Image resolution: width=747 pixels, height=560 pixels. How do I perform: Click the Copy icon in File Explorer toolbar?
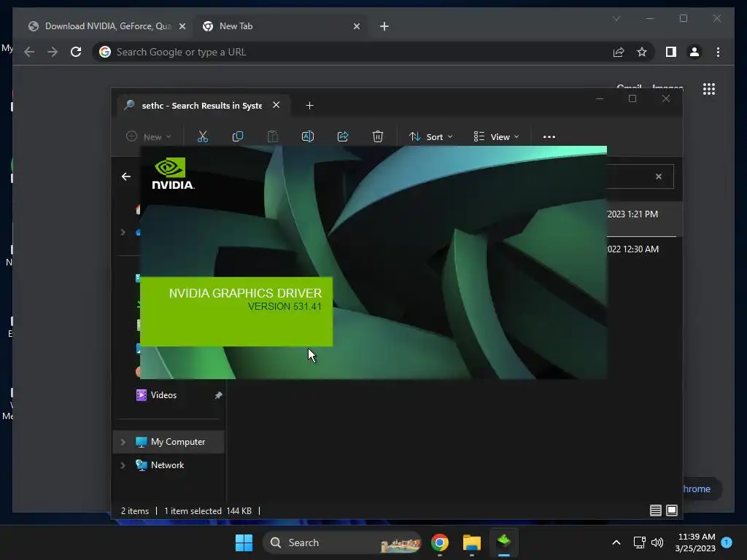(x=238, y=136)
